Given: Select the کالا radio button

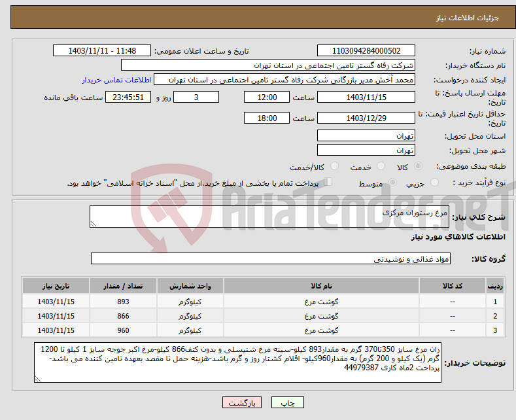Looking at the screenshot, I should [x=418, y=166].
